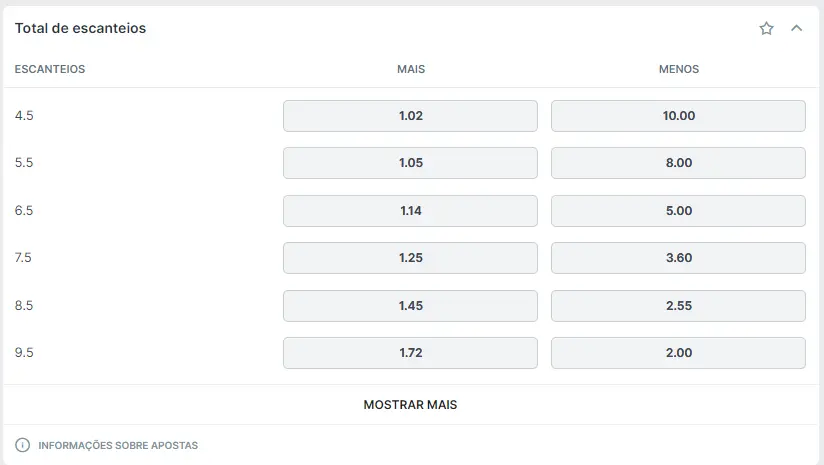Viewport: 824px width, 465px height.
Task: Bet on Mais 7.5 at 1.25
Action: click(x=410, y=258)
